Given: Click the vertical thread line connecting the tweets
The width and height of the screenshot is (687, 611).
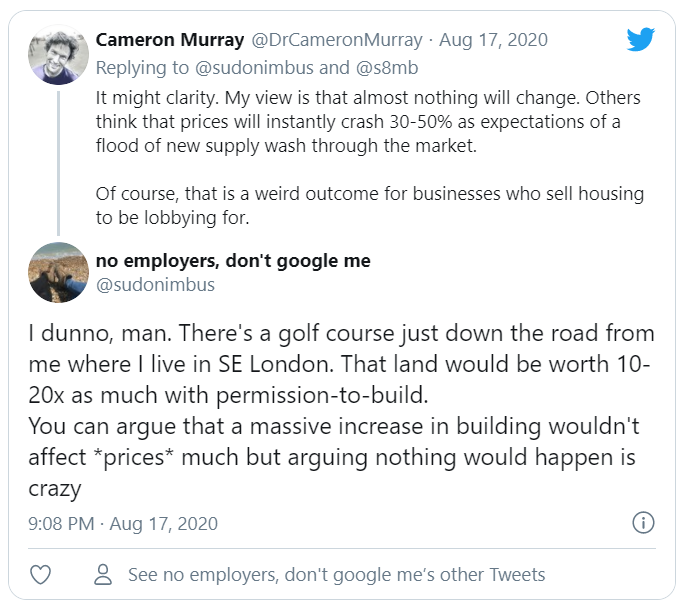Looking at the screenshot, I should click(x=59, y=160).
